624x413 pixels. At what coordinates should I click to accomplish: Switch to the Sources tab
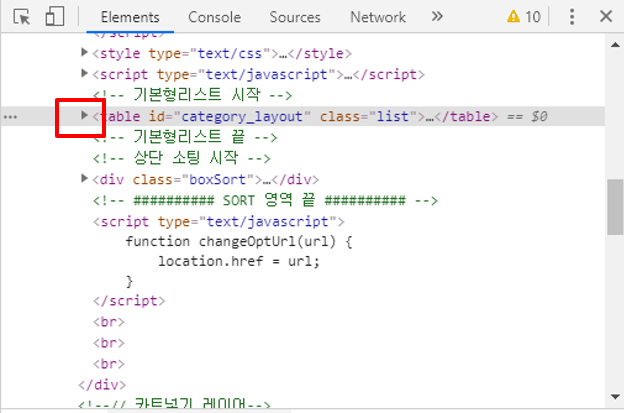tap(295, 17)
